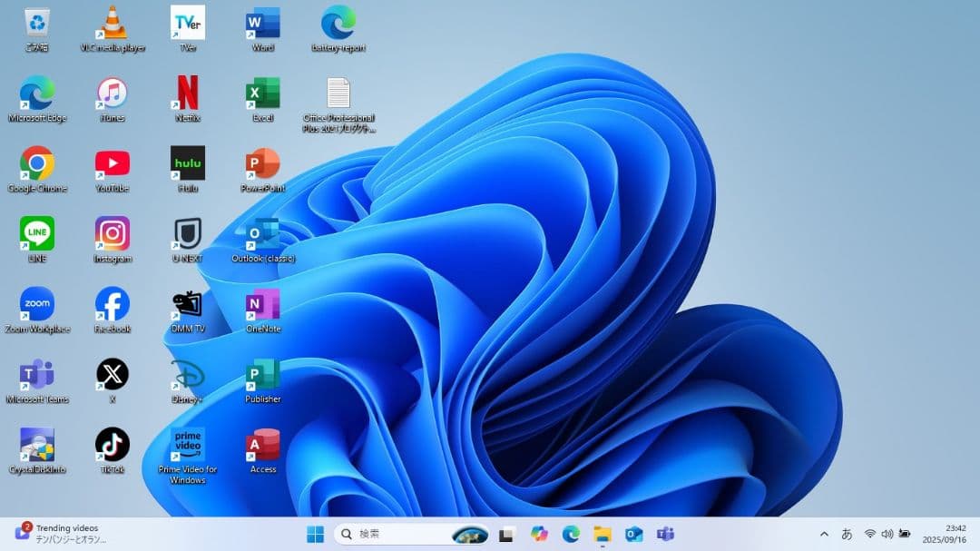Click the Hulu desktop shortcut

pyautogui.click(x=188, y=164)
